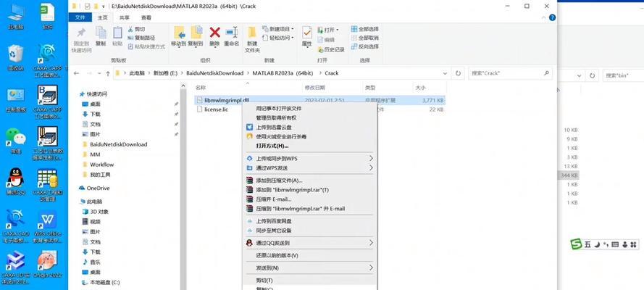Click the 重命名 ribbon icon
The image size is (644, 290).
(x=232, y=33)
